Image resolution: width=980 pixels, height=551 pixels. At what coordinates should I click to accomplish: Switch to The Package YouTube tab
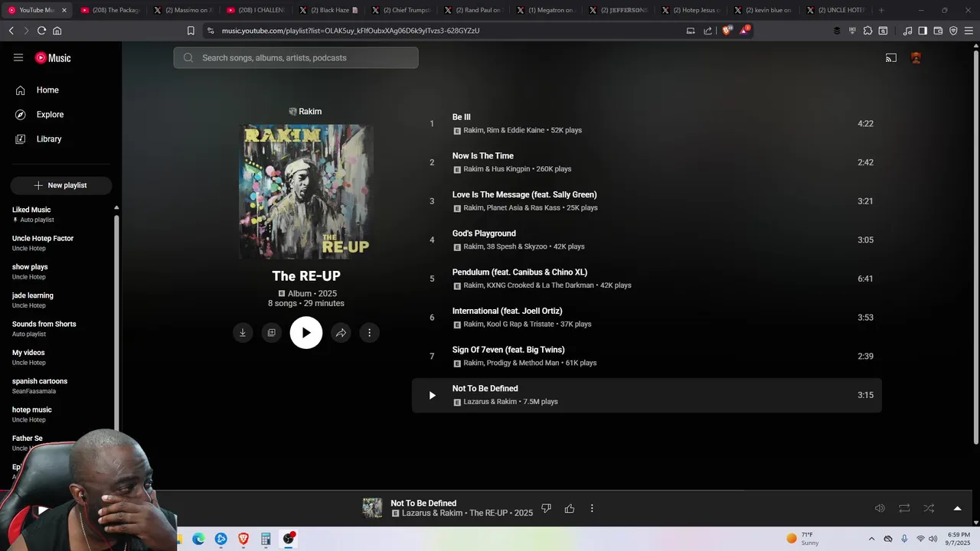(x=110, y=10)
